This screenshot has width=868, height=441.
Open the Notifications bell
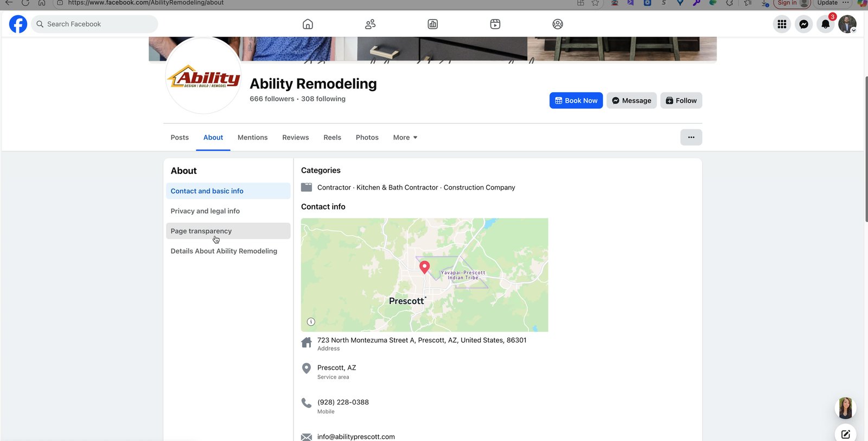click(826, 24)
